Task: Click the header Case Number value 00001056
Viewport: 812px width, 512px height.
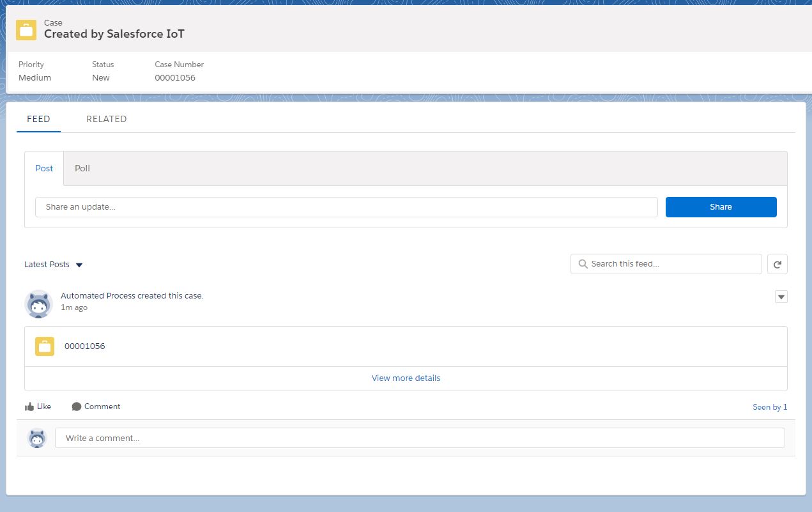Action: (175, 78)
